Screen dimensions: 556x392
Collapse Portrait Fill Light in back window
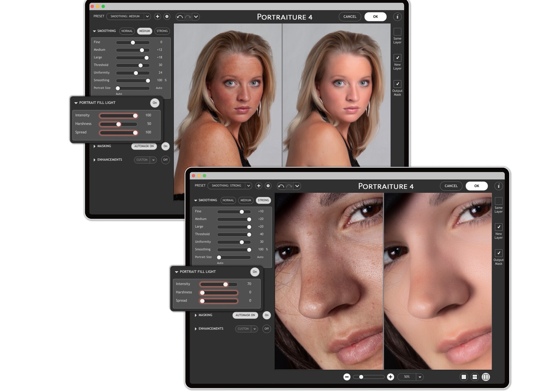[x=76, y=103]
